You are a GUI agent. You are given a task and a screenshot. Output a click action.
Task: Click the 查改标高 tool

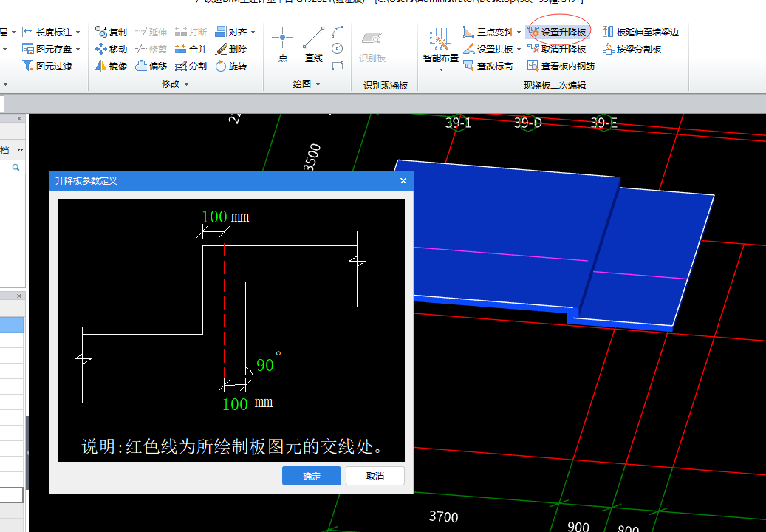[x=488, y=66]
